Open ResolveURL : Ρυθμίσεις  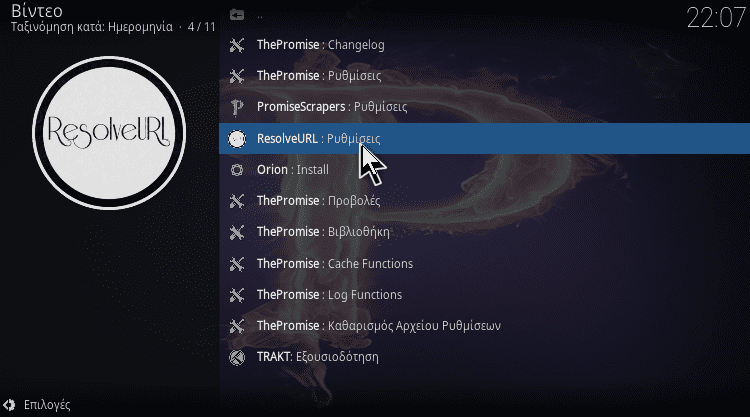[484, 139]
